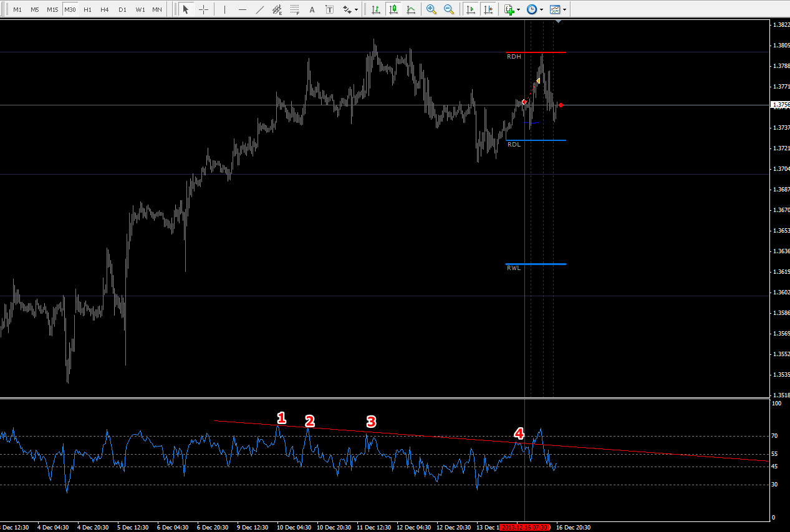
Task: Click the chart shift triangle marker
Action: tap(559, 22)
